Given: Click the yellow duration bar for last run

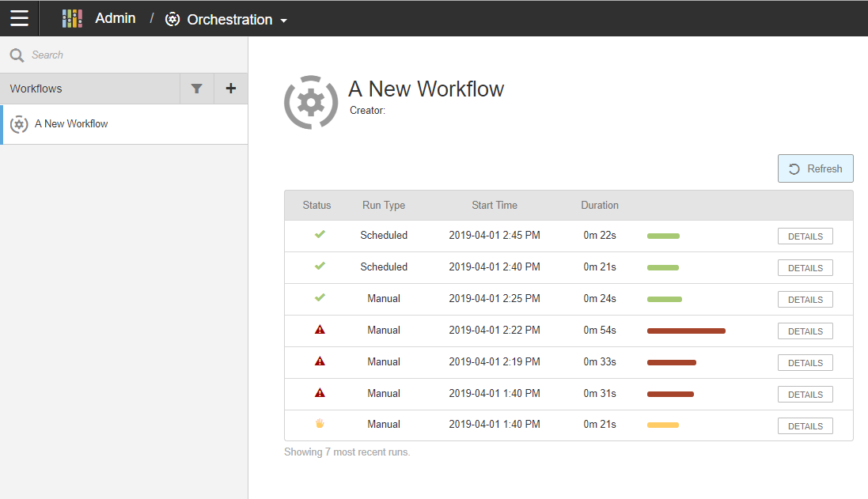Looking at the screenshot, I should click(662, 425).
